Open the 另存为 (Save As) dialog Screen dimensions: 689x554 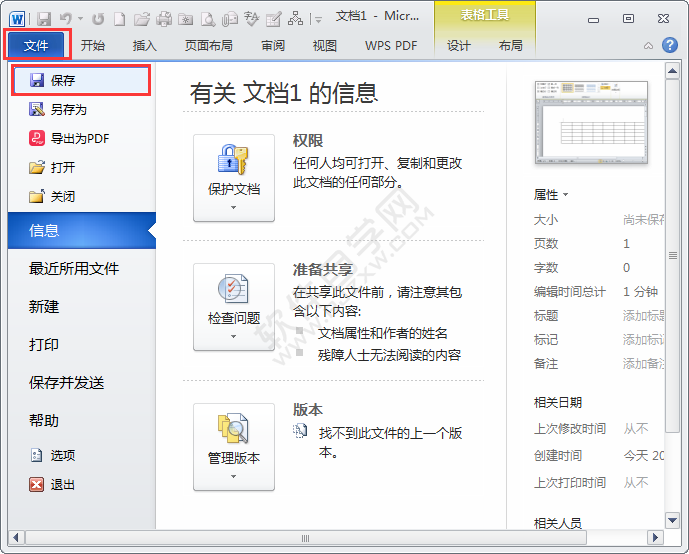68,109
